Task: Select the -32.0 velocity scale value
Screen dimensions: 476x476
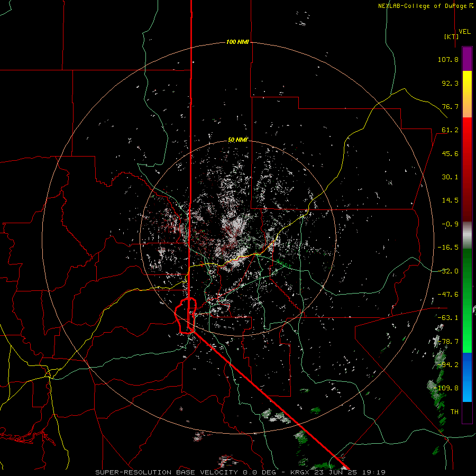Action: [x=448, y=271]
